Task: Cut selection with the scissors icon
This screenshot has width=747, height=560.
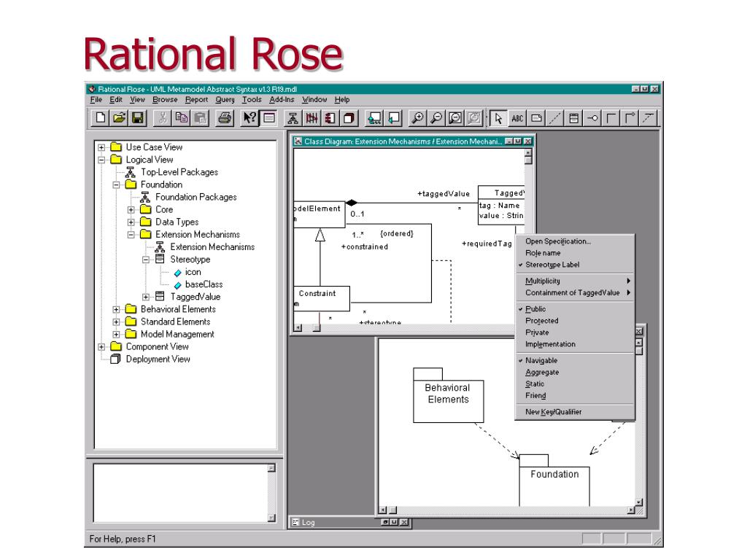Action: (163, 117)
